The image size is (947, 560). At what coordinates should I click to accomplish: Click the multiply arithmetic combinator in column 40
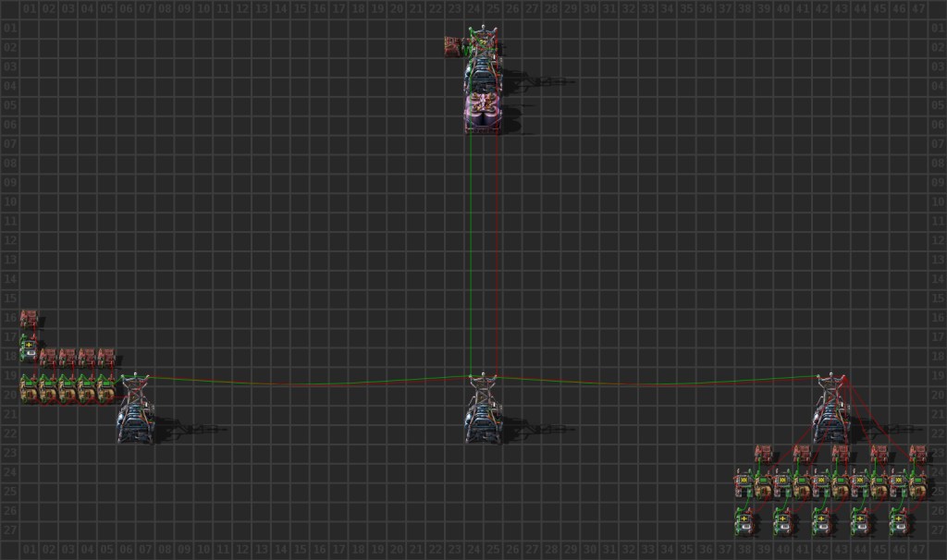[x=782, y=484]
